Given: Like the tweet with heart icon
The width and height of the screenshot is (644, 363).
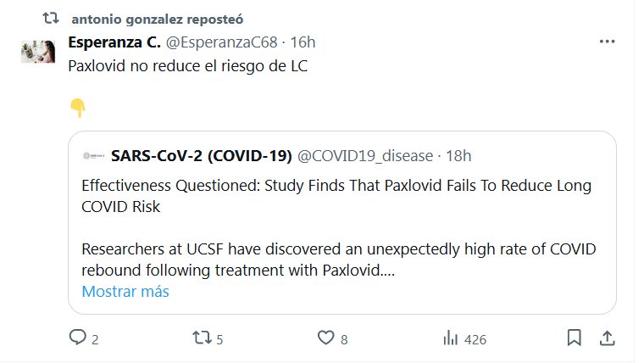Looking at the screenshot, I should coord(325,338).
